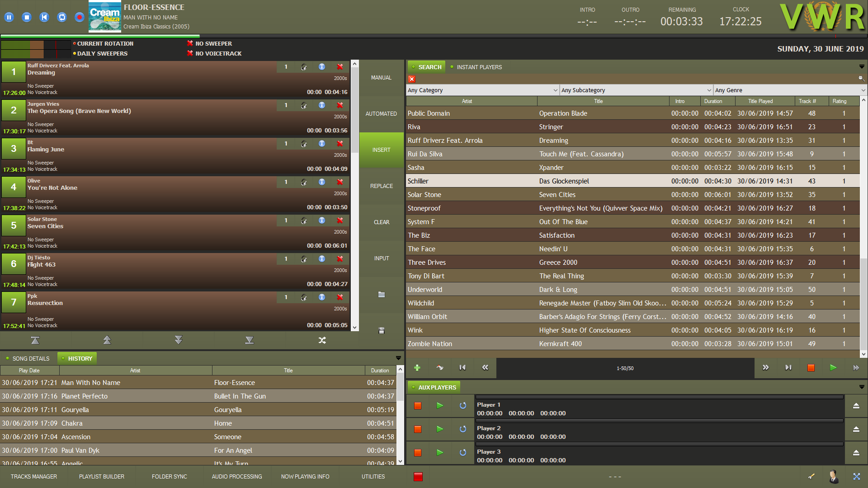Pause the main player
Image resolution: width=868 pixels, height=488 pixels.
click(9, 17)
